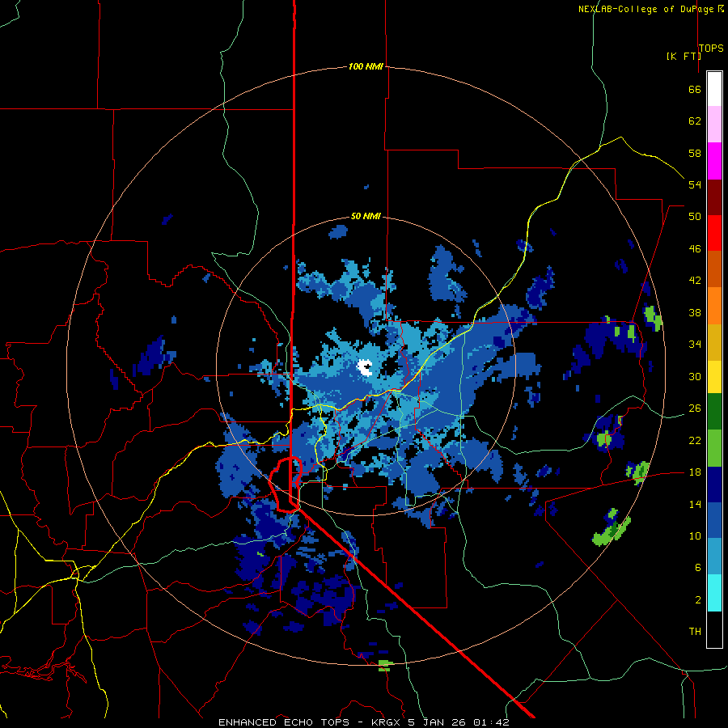This screenshot has width=728, height=728.
Task: Select the legend value 66
Action: coord(695,89)
